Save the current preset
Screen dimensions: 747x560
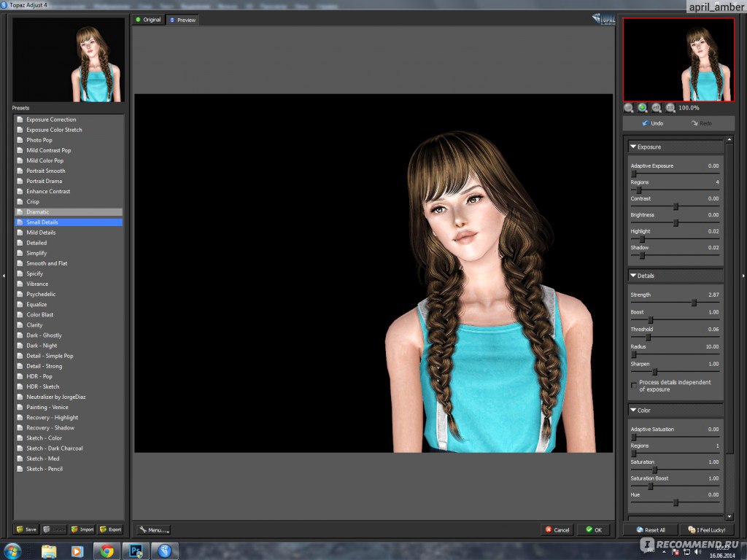click(26, 529)
